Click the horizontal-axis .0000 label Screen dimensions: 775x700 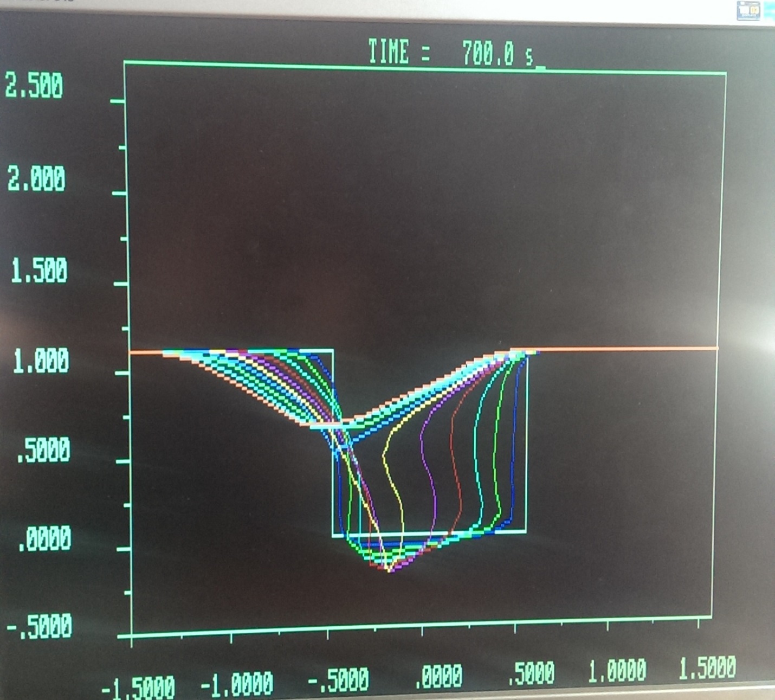coord(438,676)
